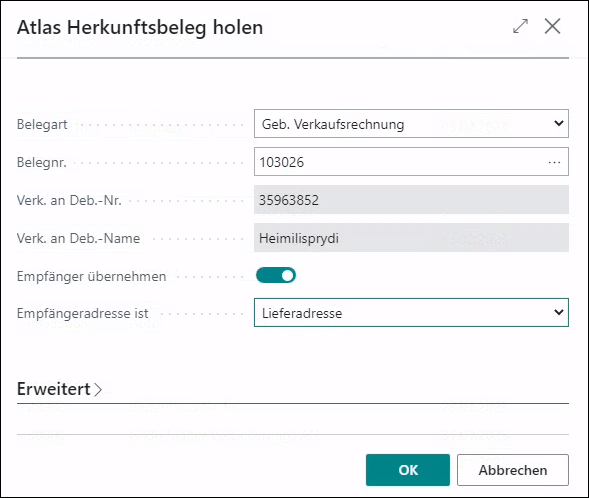Expand the dialog to full screen
Image resolution: width=589 pixels, height=498 pixels.
pos(520,26)
